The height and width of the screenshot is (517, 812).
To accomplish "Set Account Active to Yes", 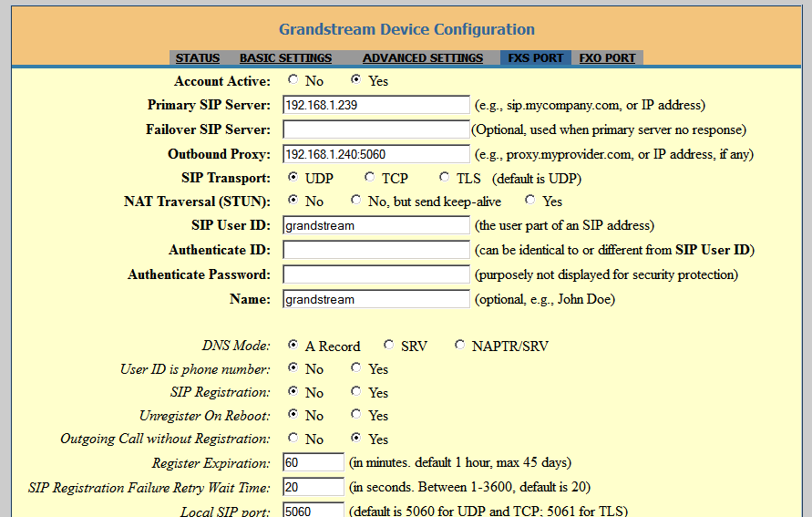I will 355,79.
